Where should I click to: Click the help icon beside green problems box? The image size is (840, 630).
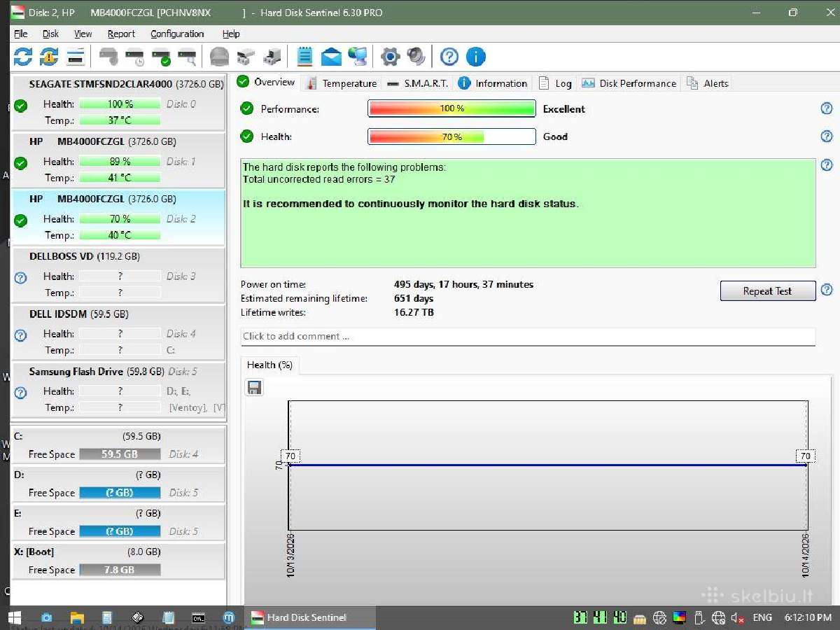[x=827, y=165]
